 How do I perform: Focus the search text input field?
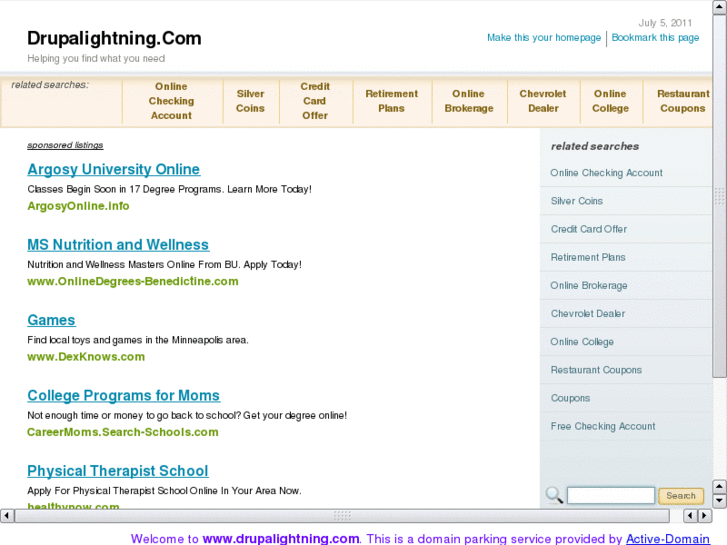[611, 495]
